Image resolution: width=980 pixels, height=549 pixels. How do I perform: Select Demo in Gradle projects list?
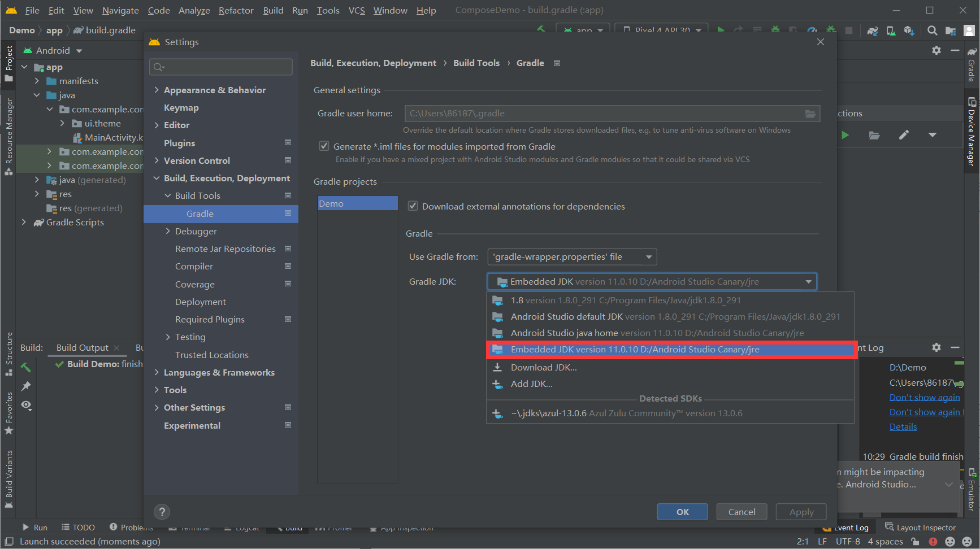pos(357,203)
